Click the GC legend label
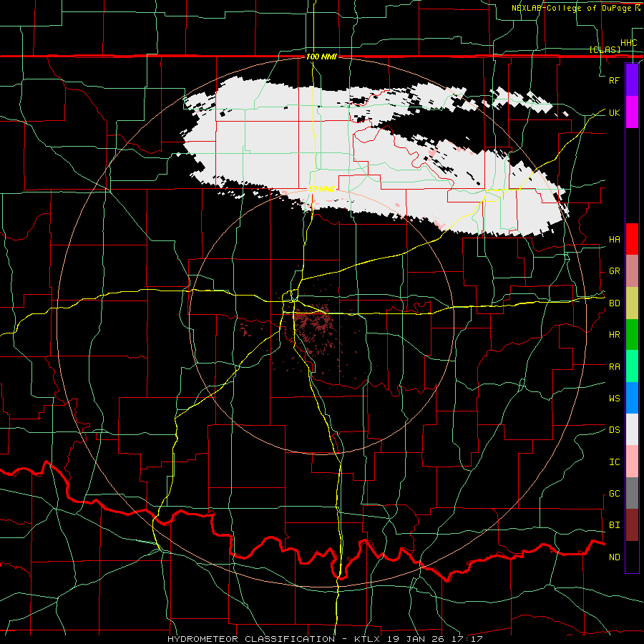Viewport: 644px width, 644px height. (614, 494)
